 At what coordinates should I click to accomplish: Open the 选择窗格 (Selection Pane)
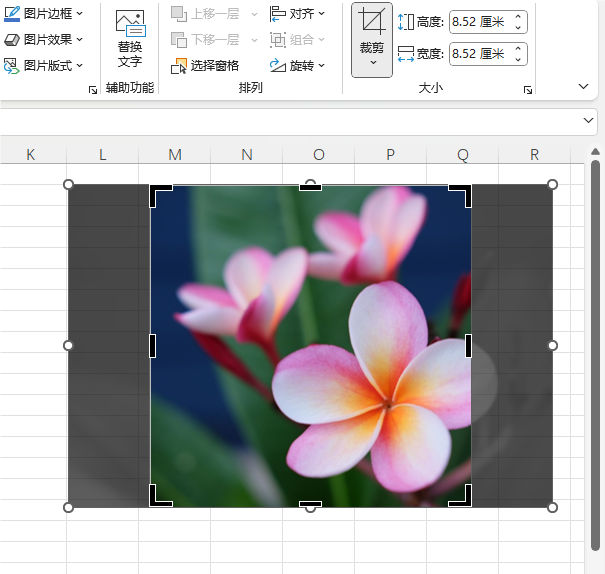(x=205, y=66)
